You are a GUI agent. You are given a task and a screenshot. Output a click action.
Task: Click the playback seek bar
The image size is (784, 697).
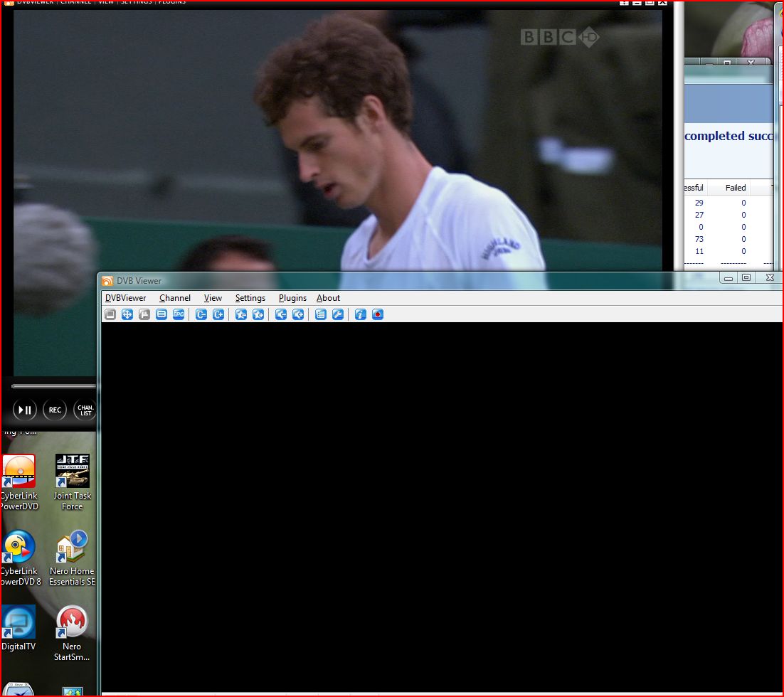53,386
